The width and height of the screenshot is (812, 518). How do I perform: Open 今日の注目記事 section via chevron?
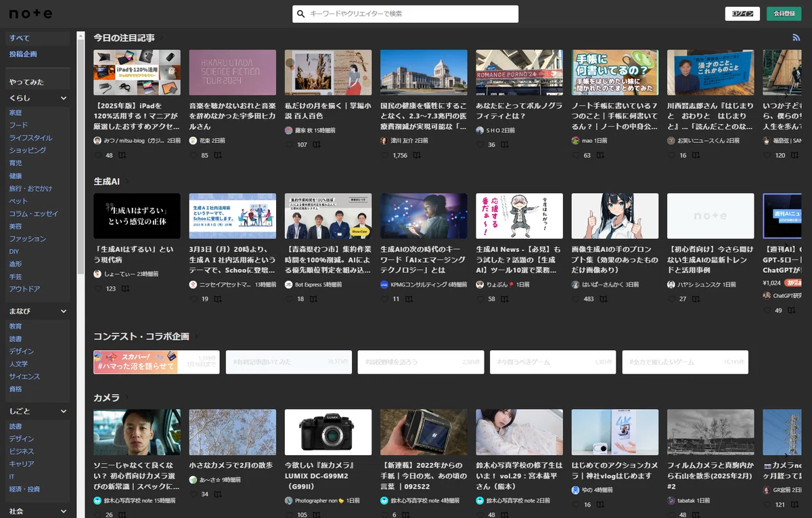[162, 38]
